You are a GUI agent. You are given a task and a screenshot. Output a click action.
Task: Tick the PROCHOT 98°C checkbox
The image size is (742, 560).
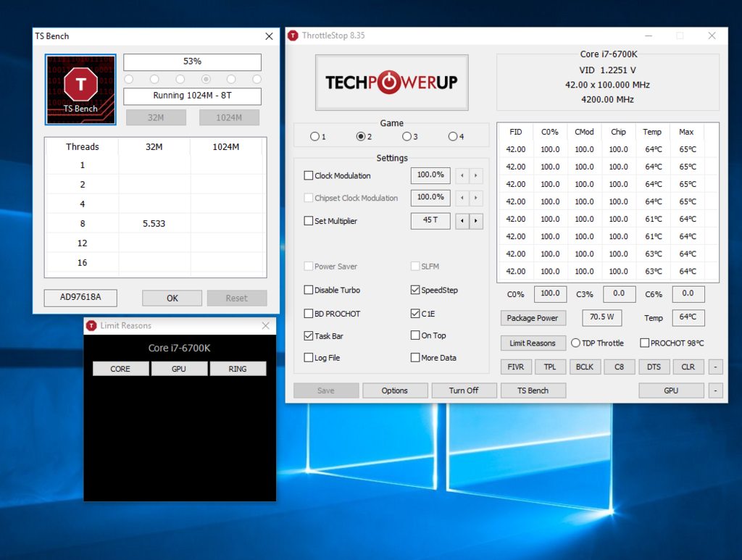644,343
